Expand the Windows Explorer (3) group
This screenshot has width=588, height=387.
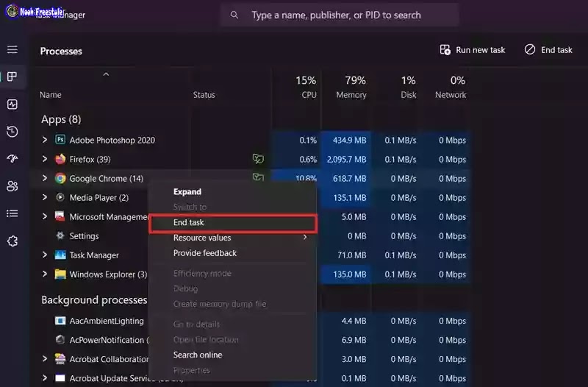point(45,274)
